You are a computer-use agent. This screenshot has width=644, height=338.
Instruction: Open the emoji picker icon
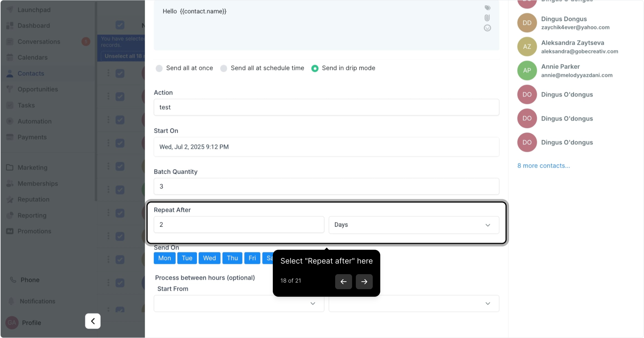click(487, 28)
